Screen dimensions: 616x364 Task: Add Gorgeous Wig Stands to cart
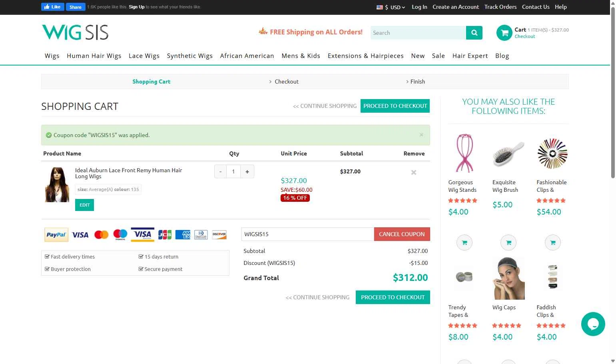coord(464,243)
